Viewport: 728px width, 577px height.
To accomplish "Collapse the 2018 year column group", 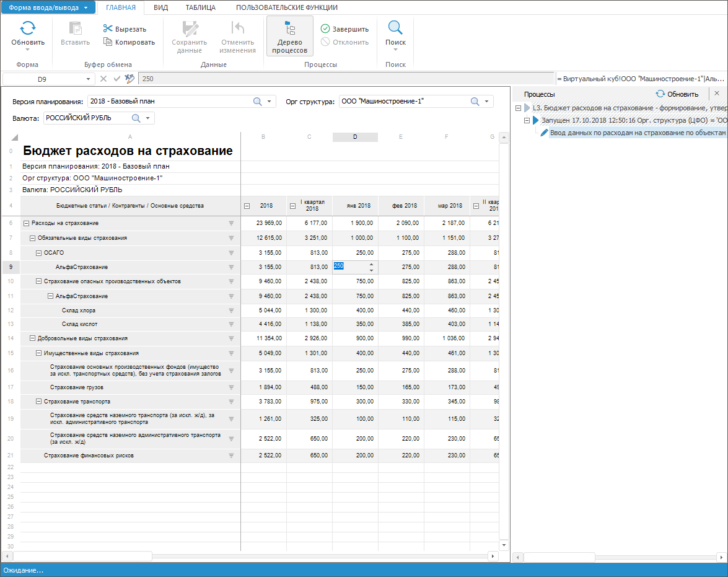I will coord(247,206).
